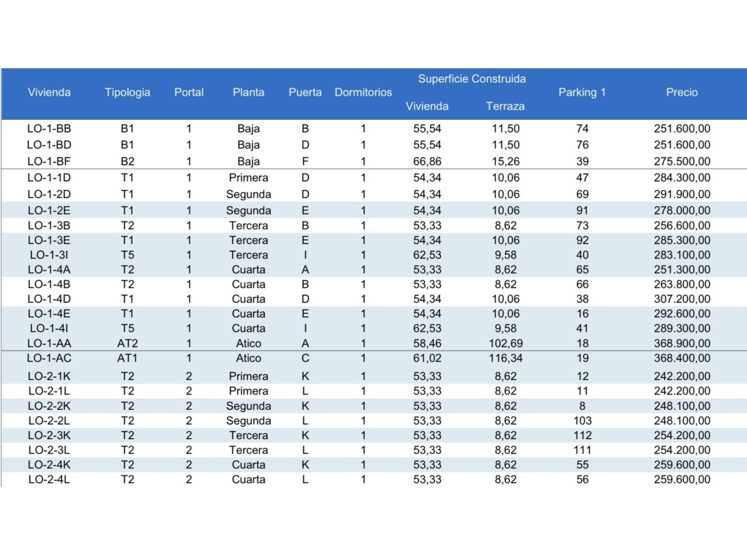Select the B2 tipologia cell
747x560 pixels.
coord(127,161)
